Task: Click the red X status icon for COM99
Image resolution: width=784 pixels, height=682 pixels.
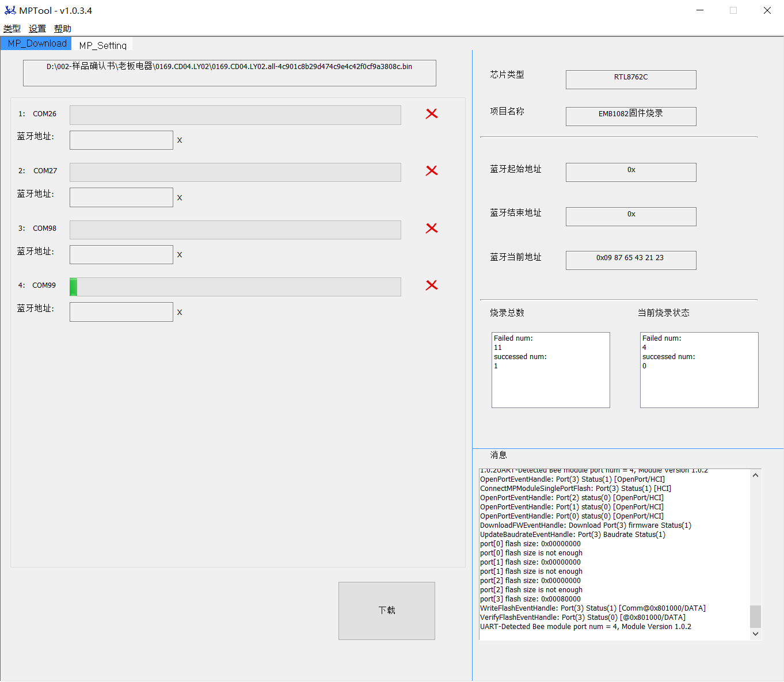Action: point(432,285)
